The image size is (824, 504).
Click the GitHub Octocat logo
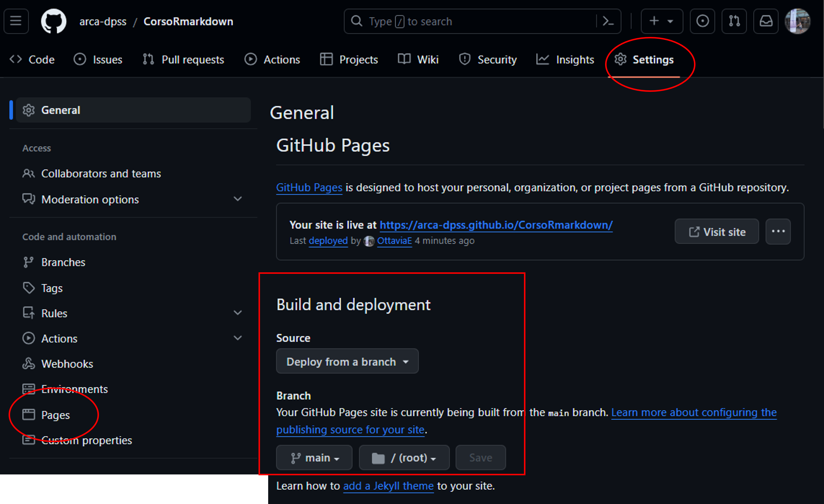[x=53, y=21]
